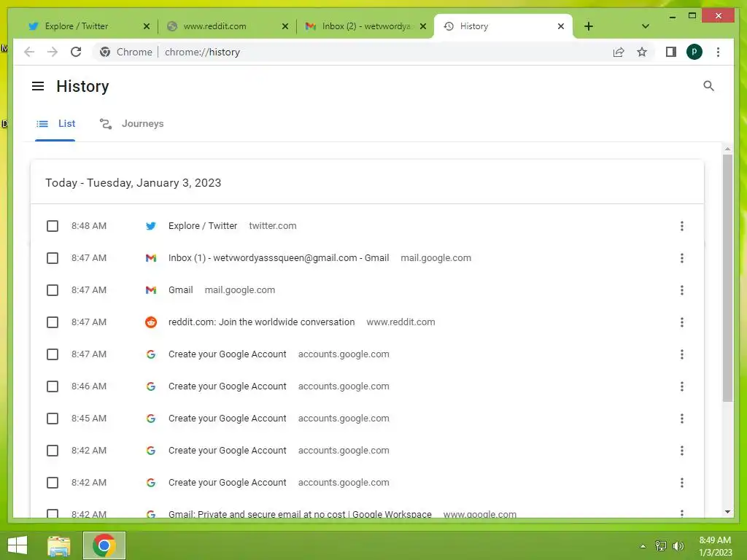Share this page icon in address bar
The width and height of the screenshot is (747, 560).
coord(619,52)
